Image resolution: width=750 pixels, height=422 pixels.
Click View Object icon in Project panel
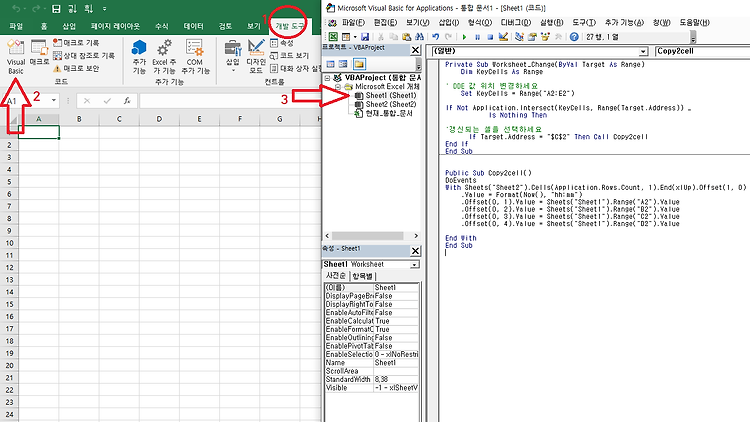click(343, 64)
